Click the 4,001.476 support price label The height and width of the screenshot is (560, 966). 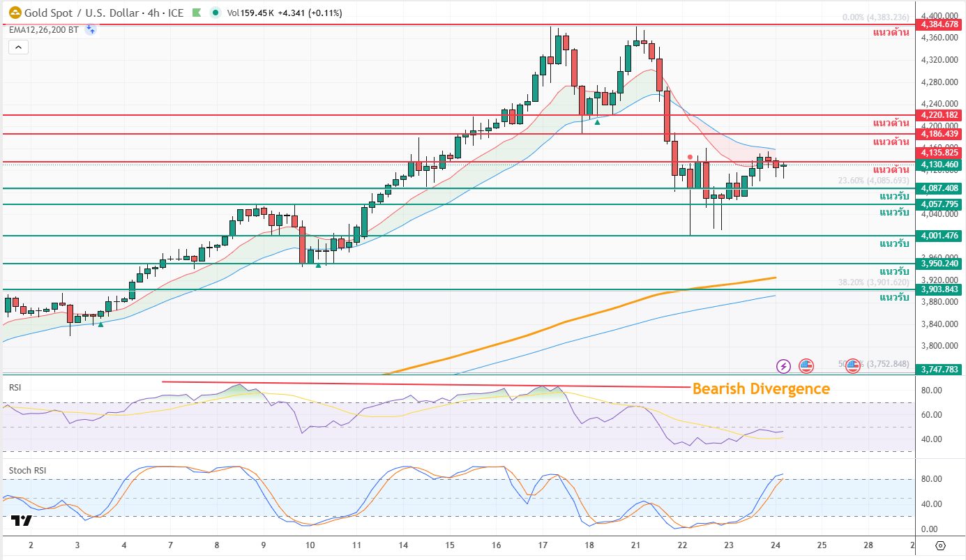click(x=940, y=236)
